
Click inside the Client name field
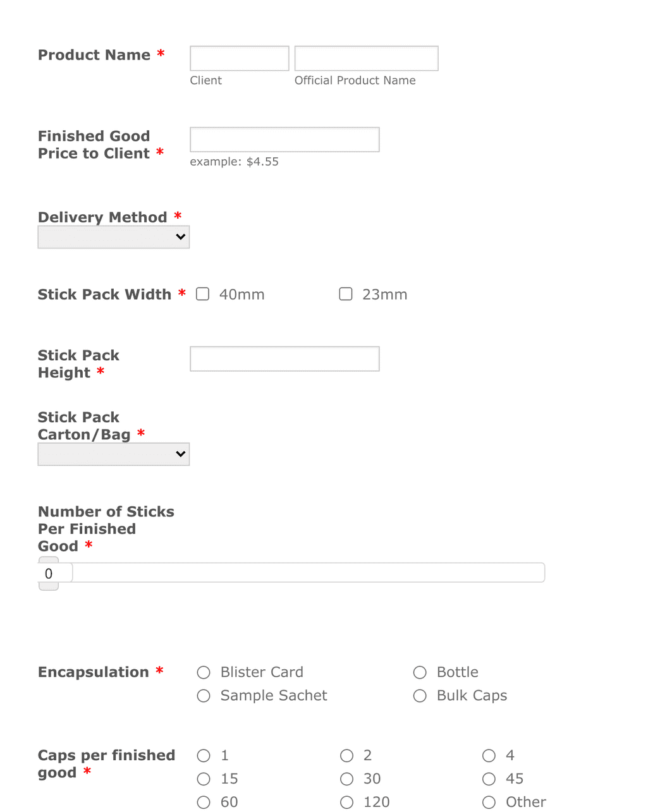coord(239,58)
